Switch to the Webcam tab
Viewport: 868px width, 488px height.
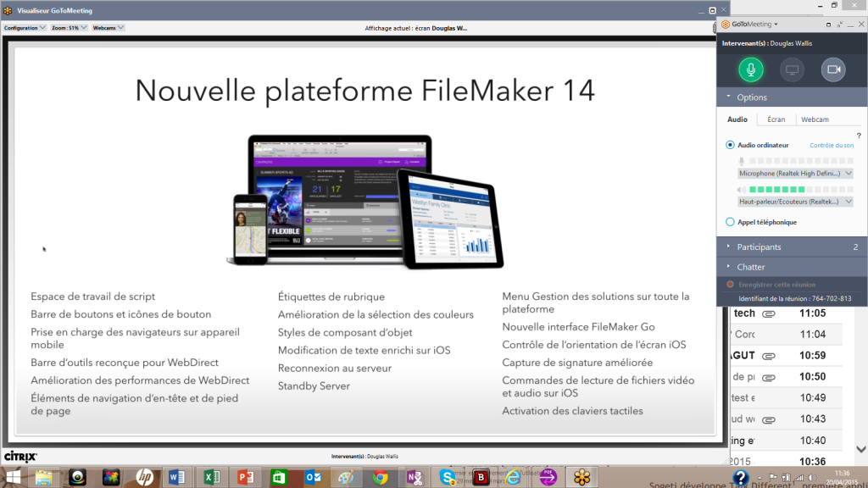pos(814,119)
